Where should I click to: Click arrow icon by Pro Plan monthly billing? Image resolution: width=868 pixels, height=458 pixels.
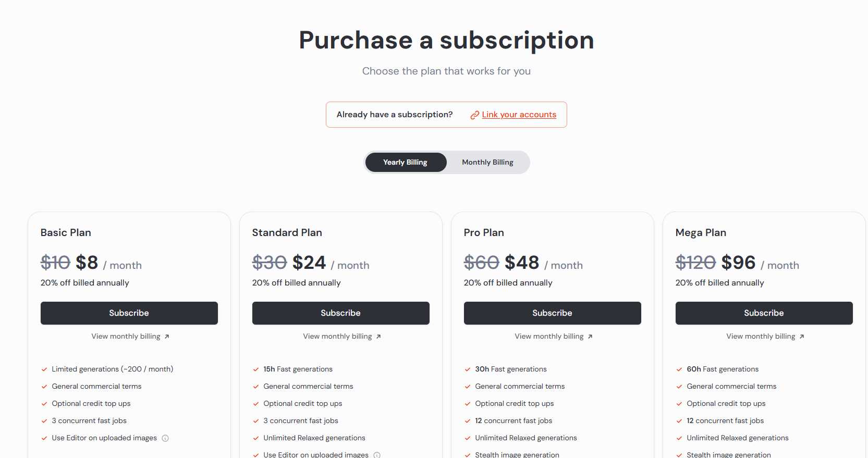(590, 337)
